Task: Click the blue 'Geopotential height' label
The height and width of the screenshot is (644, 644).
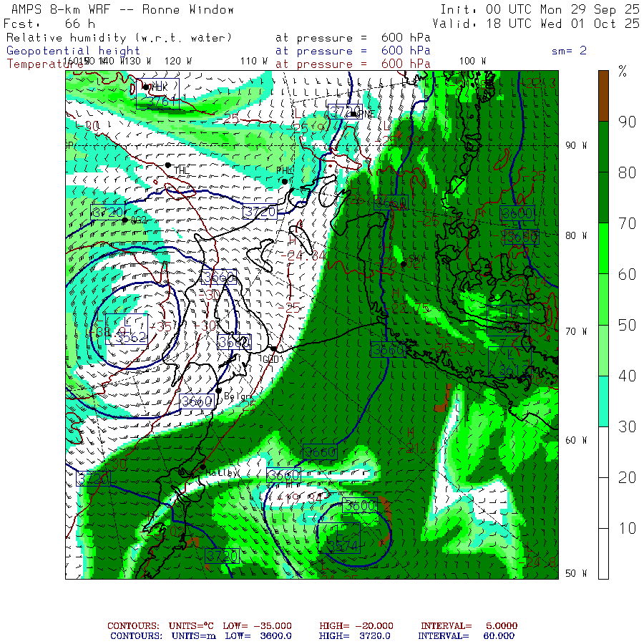Action: pos(74,51)
